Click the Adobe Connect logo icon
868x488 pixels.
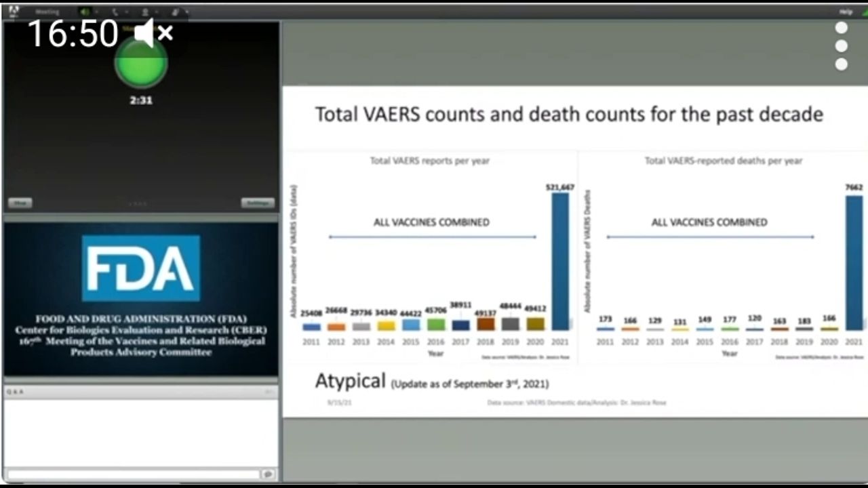tap(14, 11)
